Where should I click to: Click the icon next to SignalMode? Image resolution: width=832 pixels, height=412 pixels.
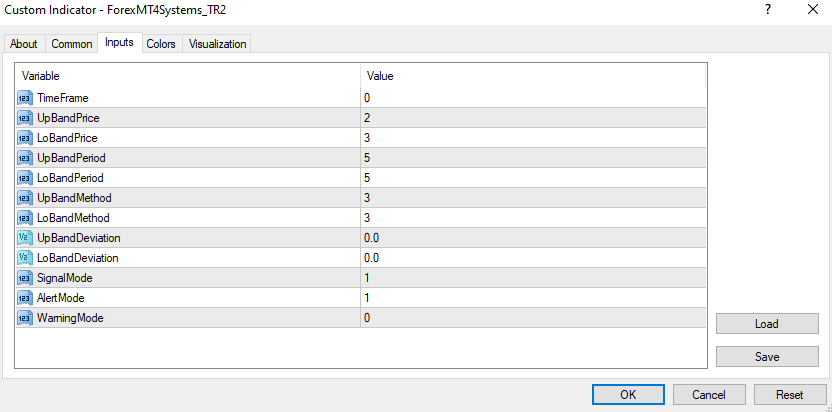point(25,278)
